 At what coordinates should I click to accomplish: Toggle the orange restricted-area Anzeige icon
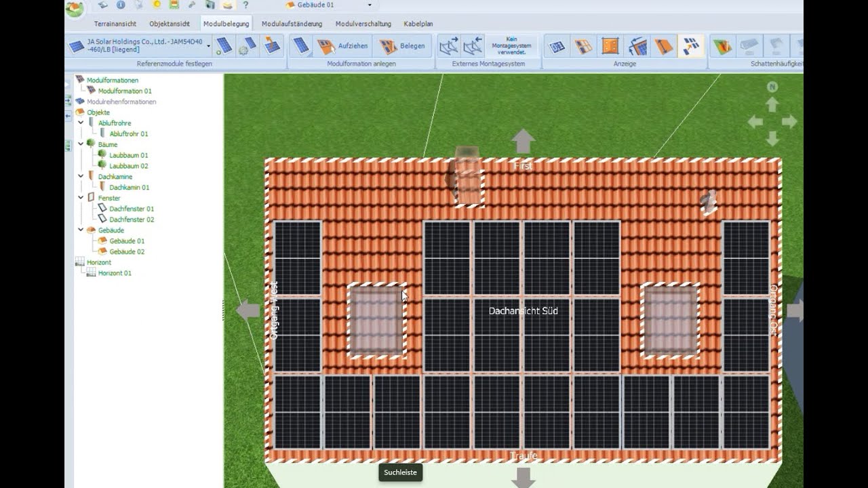click(610, 46)
